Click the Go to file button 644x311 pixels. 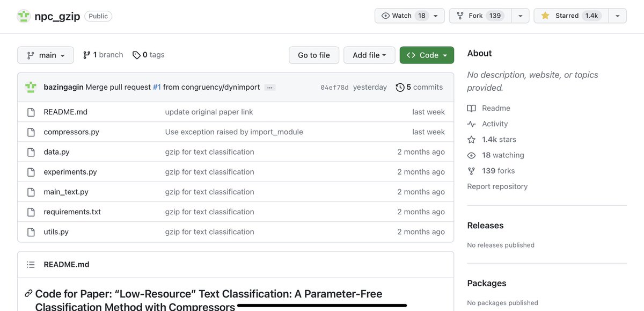click(x=314, y=55)
